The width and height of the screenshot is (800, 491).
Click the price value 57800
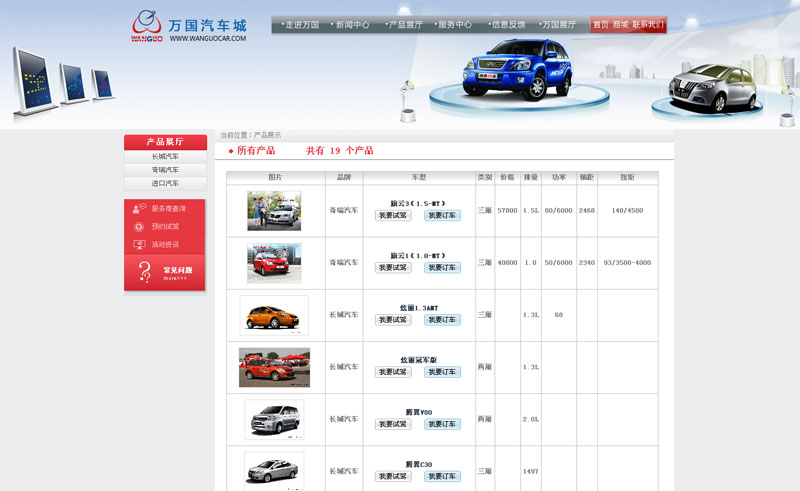click(507, 210)
